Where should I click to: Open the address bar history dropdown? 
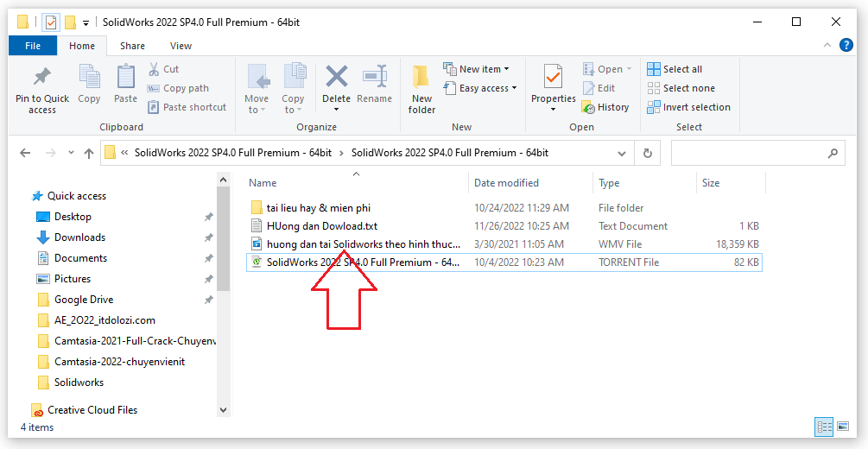(x=622, y=154)
